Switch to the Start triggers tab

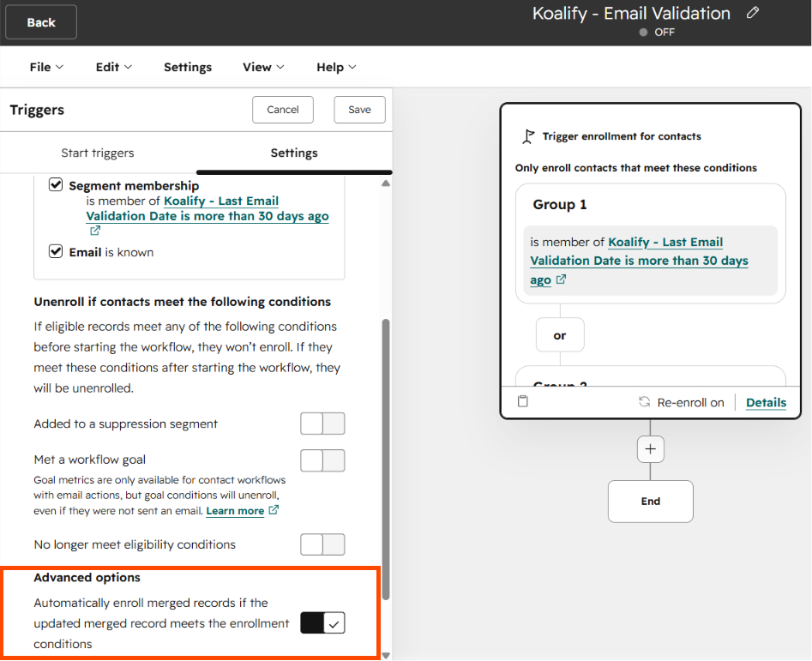(98, 153)
